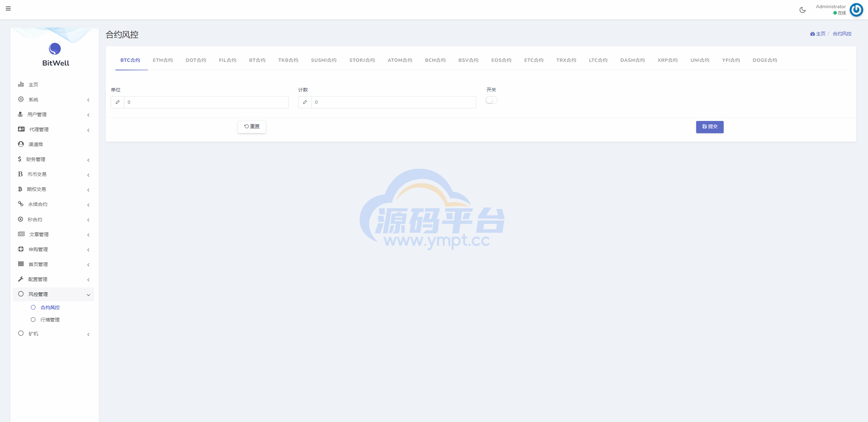
Task: Click the 风控管理 circle icon
Action: [21, 294]
